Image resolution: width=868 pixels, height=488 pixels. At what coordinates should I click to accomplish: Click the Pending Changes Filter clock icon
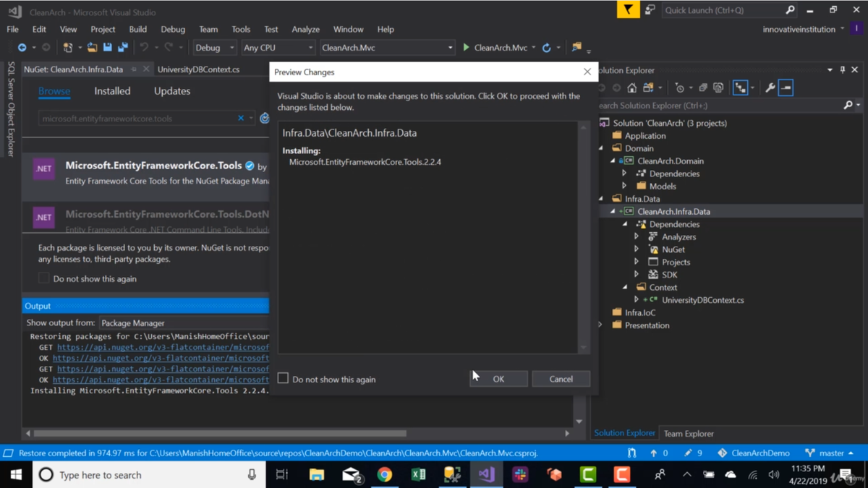679,87
